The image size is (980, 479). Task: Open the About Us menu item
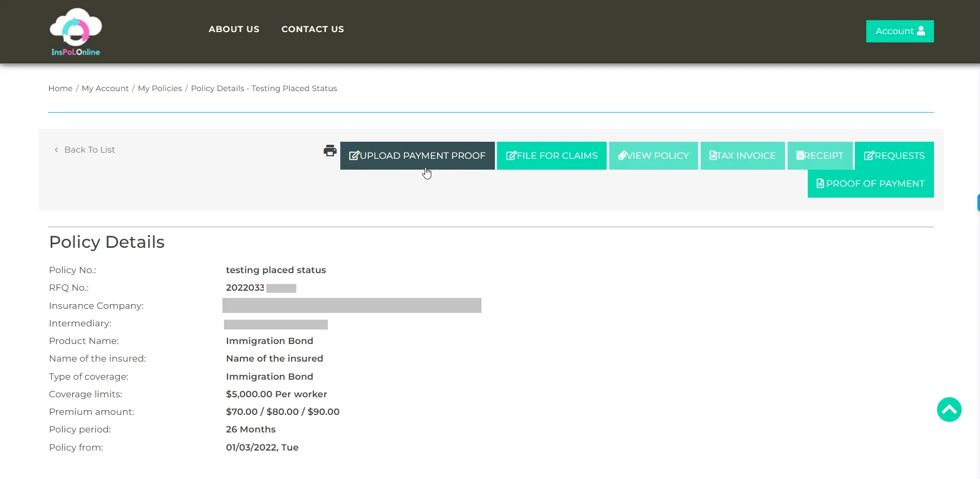tap(234, 29)
